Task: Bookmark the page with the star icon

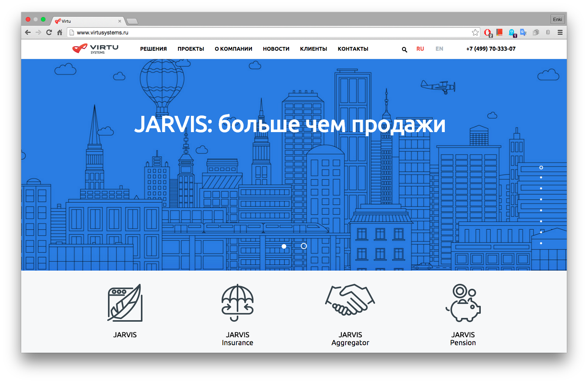Action: pos(475,33)
